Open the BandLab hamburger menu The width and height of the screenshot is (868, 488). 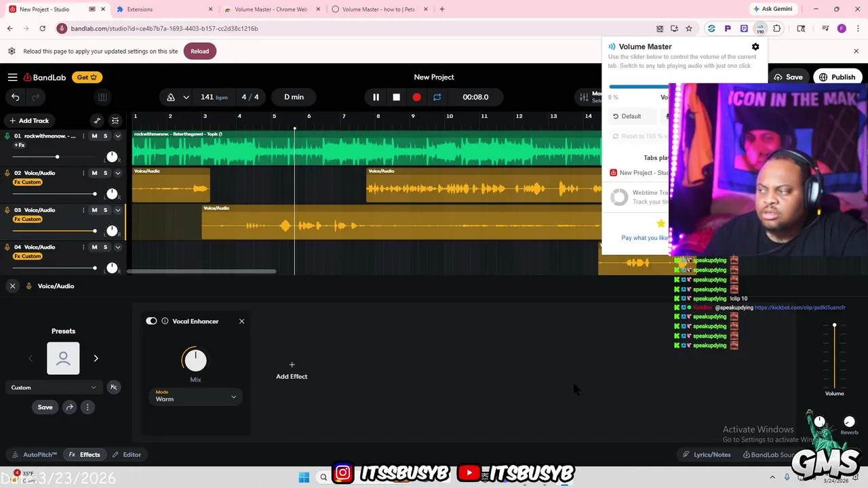point(12,77)
